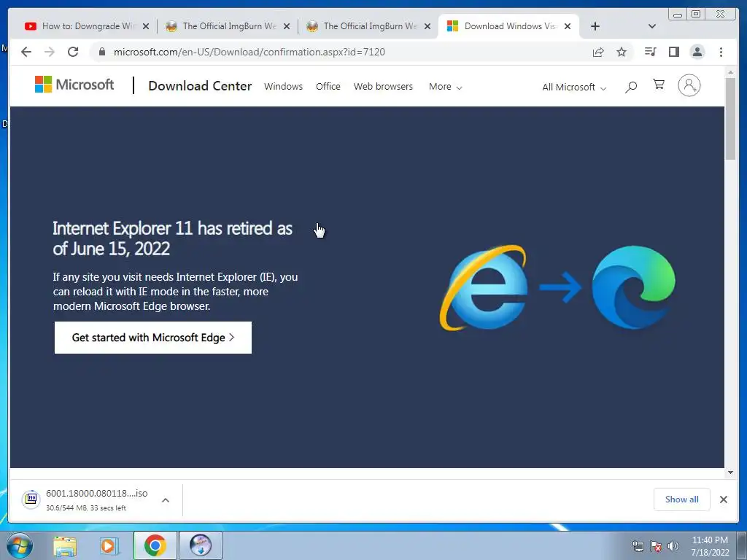747x560 pixels.
Task: Open Windows Media Player from taskbar
Action: click(x=109, y=545)
